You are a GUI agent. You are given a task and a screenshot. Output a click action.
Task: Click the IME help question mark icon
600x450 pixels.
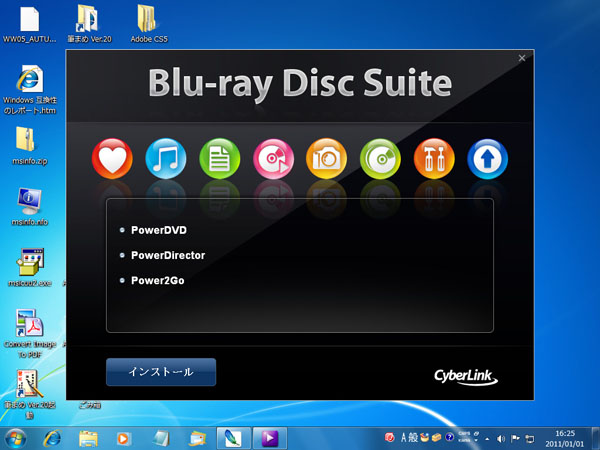tap(450, 437)
